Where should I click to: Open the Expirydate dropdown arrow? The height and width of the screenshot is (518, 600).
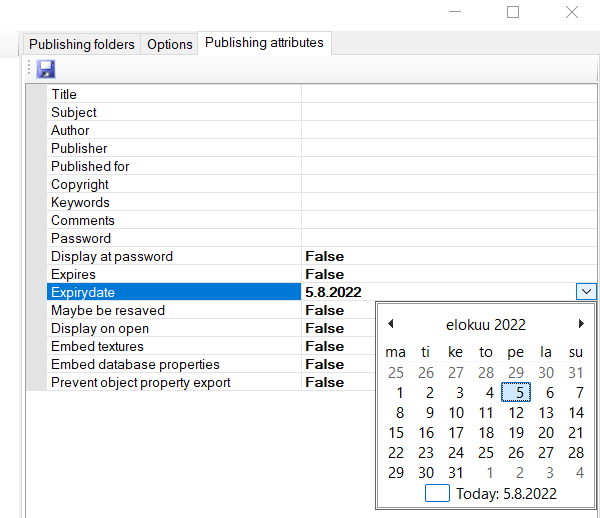click(x=586, y=292)
